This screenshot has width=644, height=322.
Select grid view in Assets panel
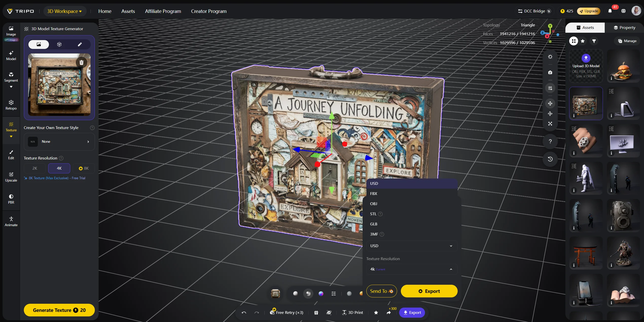(574, 41)
